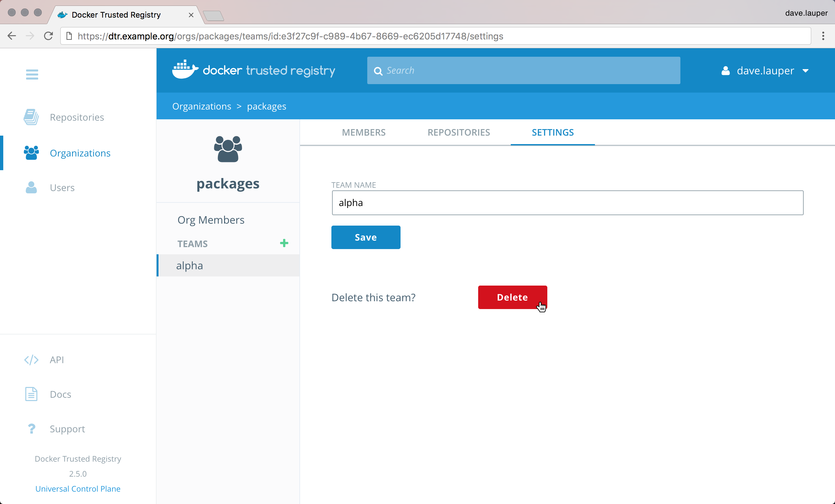
Task: Click the Docs document icon
Action: [31, 394]
